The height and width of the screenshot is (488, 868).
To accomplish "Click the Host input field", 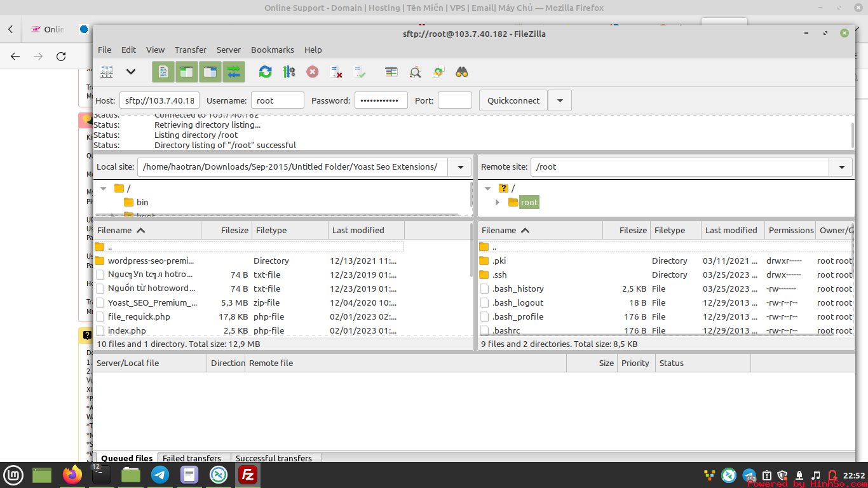I will point(159,100).
